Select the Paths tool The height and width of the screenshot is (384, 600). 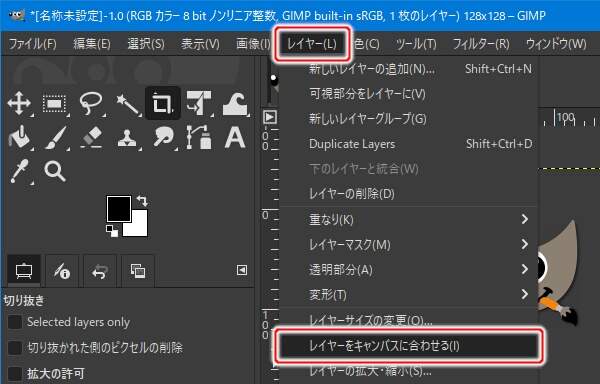point(199,137)
